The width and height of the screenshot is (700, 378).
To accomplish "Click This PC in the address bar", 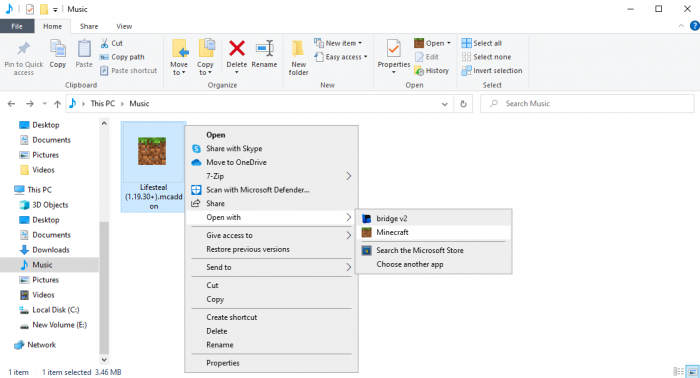I will pyautogui.click(x=103, y=104).
